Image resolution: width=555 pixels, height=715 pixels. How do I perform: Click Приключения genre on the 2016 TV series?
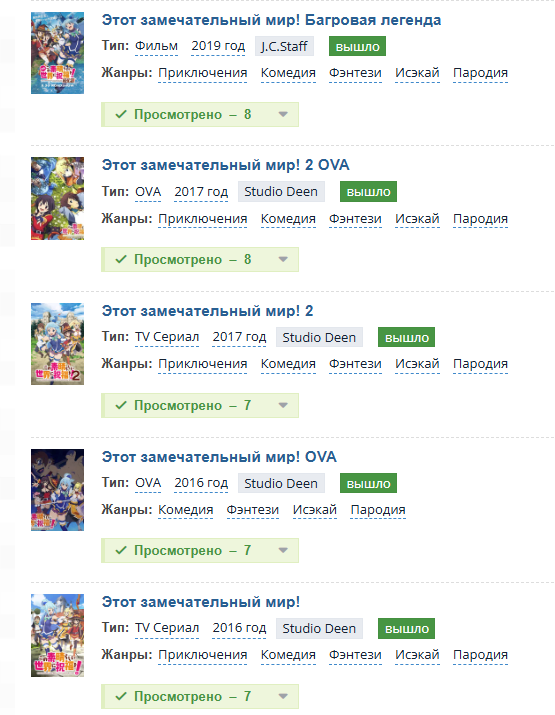[x=202, y=655]
